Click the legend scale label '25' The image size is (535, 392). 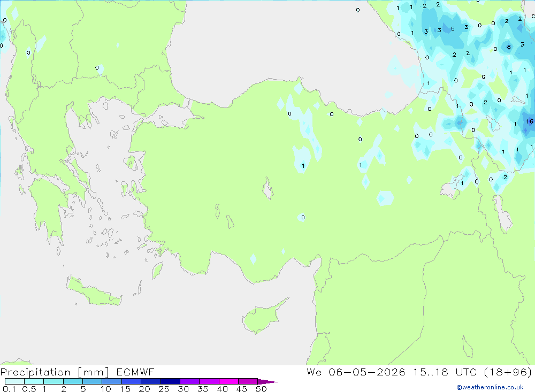point(164,389)
